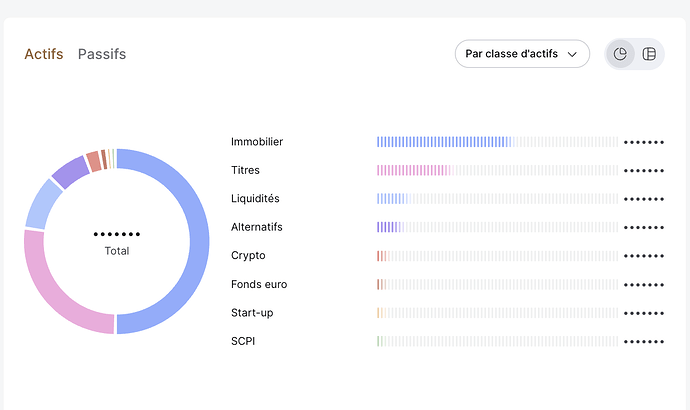Click the masked value for Alternatifs
Screen dimensions: 690x410
tap(644, 227)
